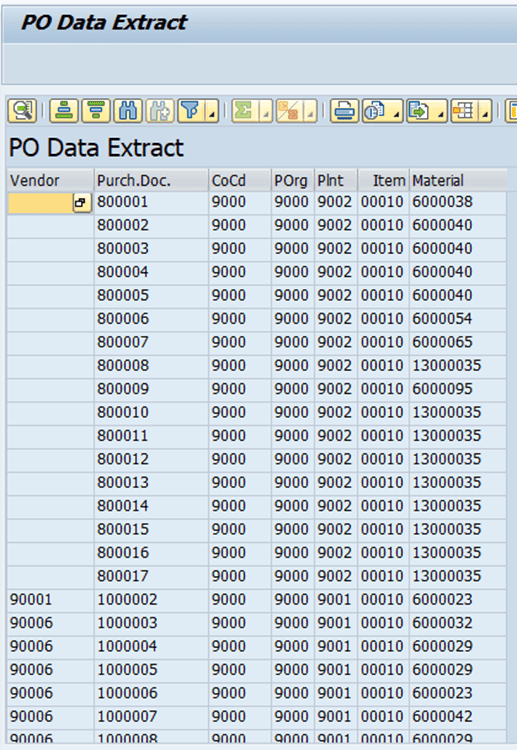Print the list using printer icon
The width and height of the screenshot is (517, 750).
344,111
